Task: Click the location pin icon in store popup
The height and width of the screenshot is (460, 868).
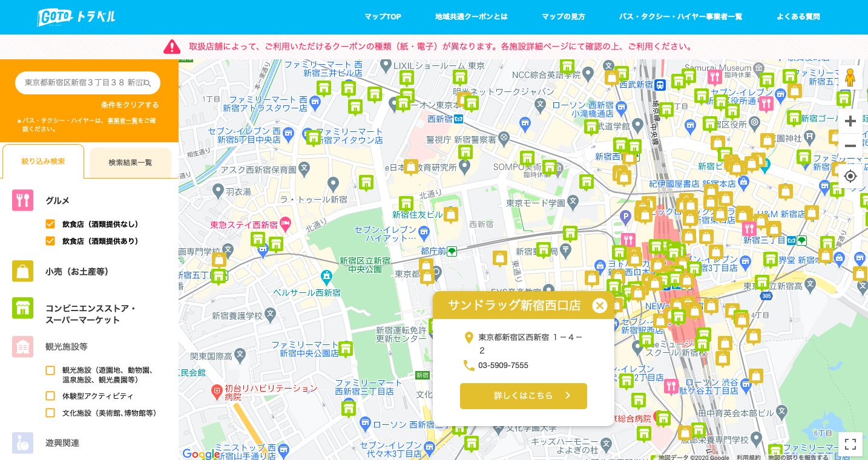Action: [469, 338]
